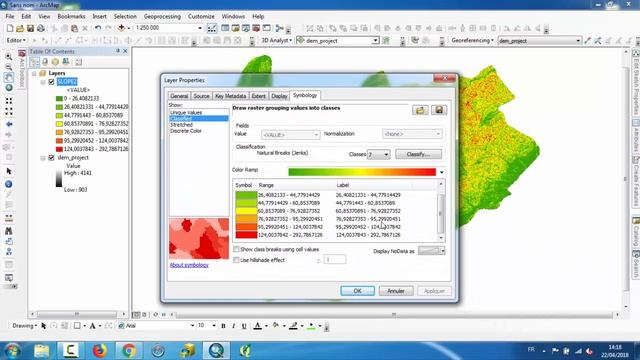
Task: Click the Print icon in toolbar
Action: click(x=41, y=28)
